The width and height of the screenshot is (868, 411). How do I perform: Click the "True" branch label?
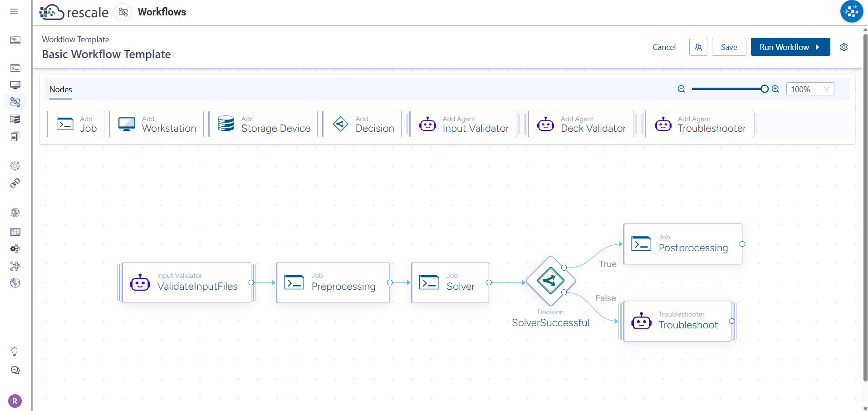click(x=608, y=264)
